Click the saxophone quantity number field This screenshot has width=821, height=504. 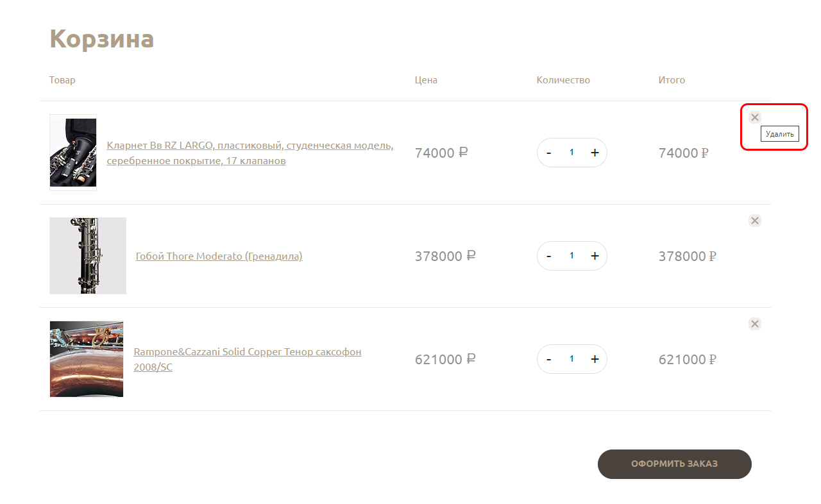click(571, 359)
